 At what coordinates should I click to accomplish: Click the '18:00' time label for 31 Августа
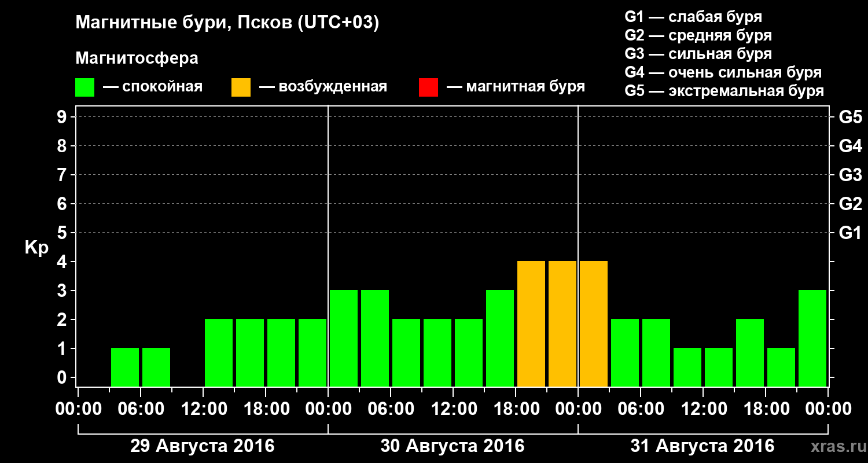(x=766, y=409)
